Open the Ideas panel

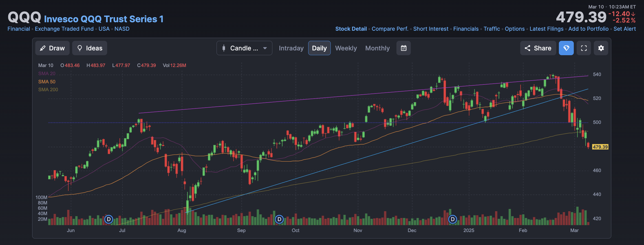click(90, 48)
